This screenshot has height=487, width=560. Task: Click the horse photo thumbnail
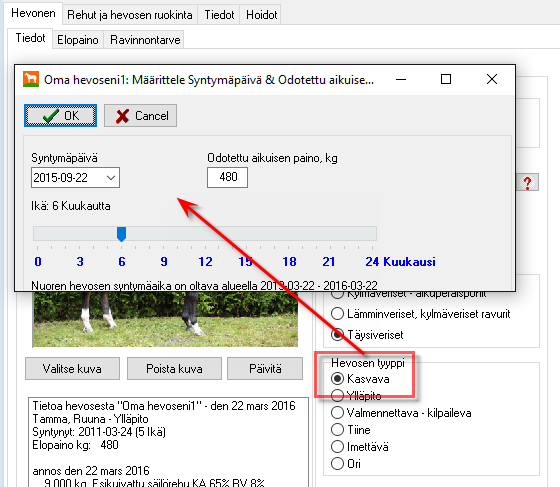coord(165,319)
